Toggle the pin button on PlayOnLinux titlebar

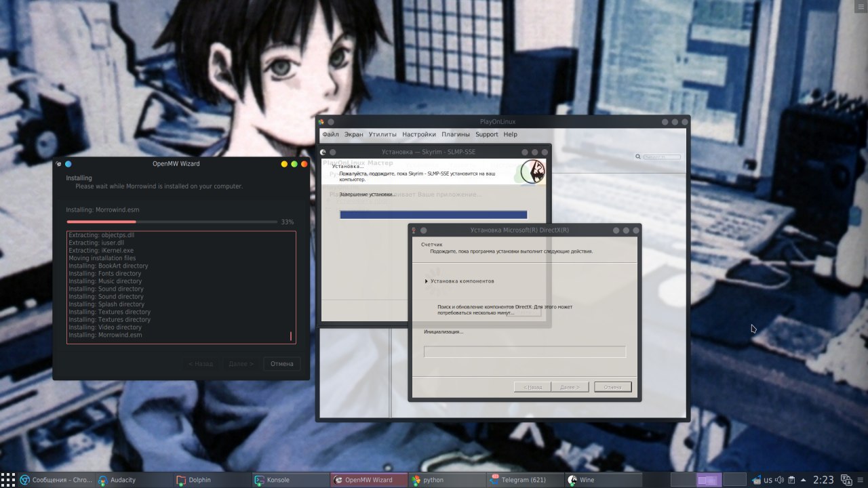331,122
